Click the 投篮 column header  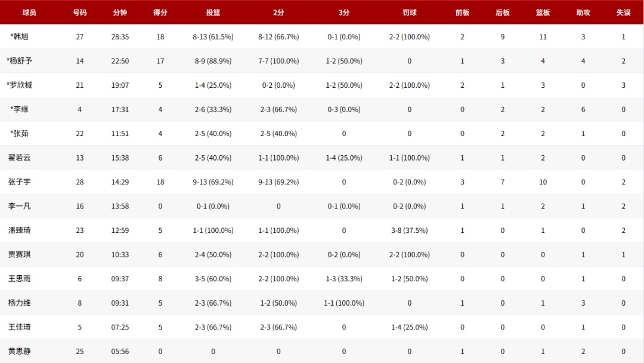pyautogui.click(x=213, y=13)
